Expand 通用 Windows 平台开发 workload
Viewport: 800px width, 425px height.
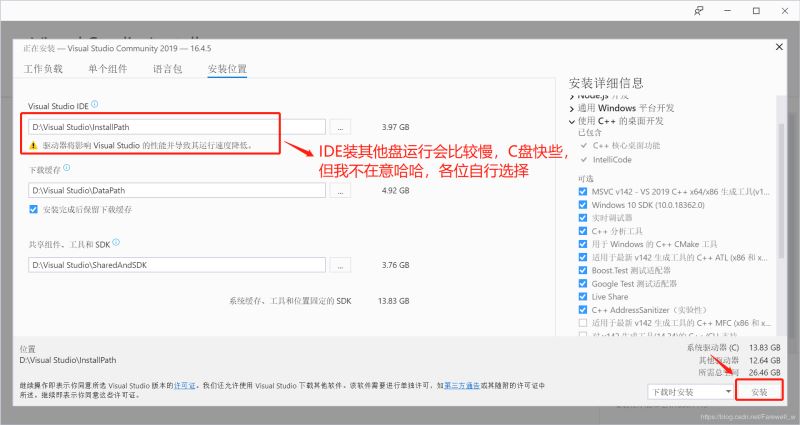(571, 108)
